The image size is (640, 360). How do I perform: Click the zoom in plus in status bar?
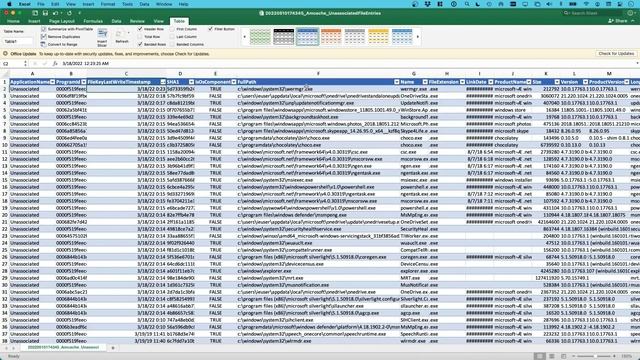(x=614, y=356)
